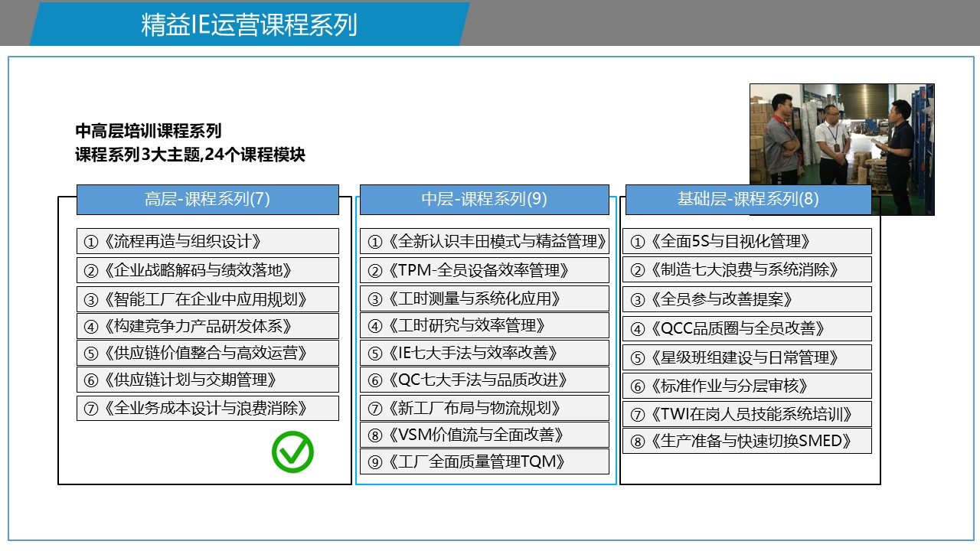Select the 基础层-课程系列(8) header

coord(748,200)
